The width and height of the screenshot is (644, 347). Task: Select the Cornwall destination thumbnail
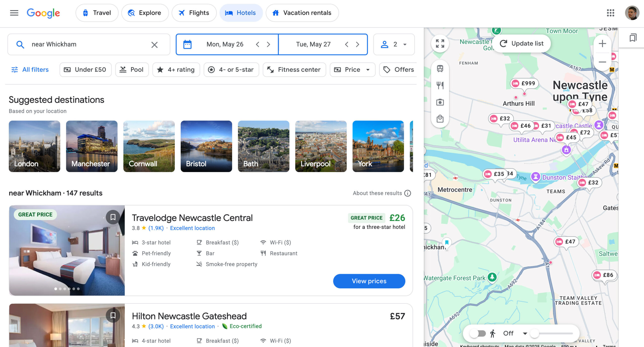point(149,146)
